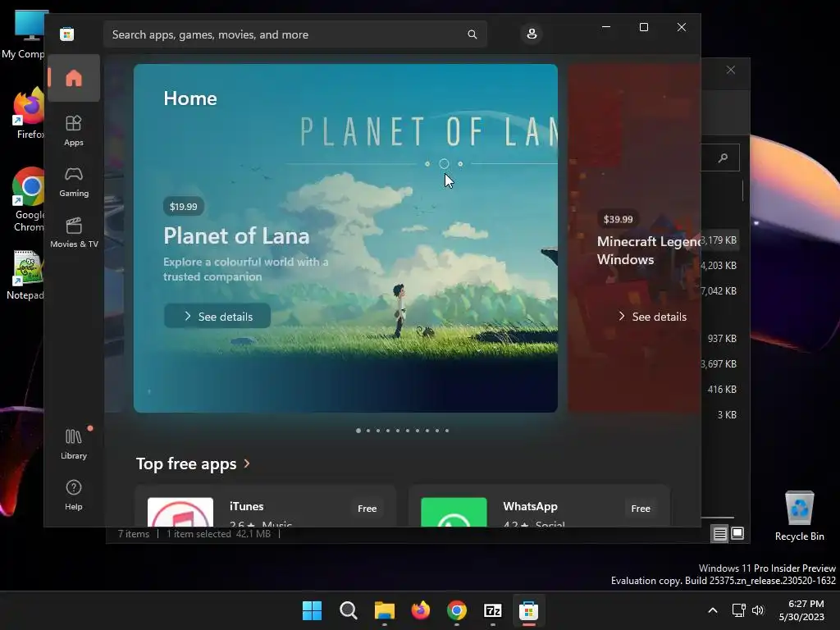Select the 937 KB file row in Explorer

coord(721,339)
